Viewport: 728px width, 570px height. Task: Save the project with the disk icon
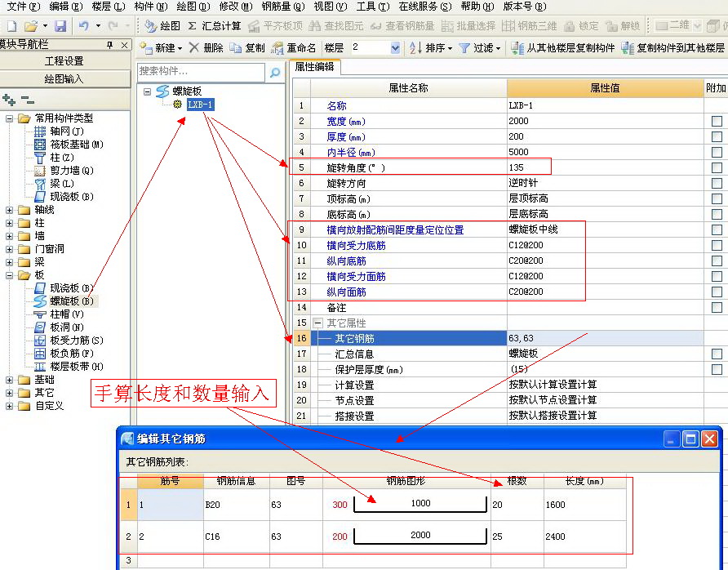pyautogui.click(x=60, y=26)
